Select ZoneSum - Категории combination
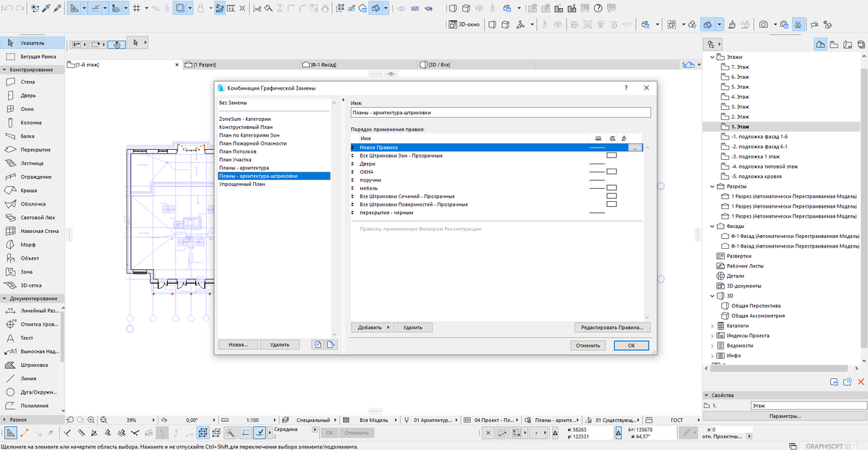868x450 pixels. pyautogui.click(x=245, y=119)
